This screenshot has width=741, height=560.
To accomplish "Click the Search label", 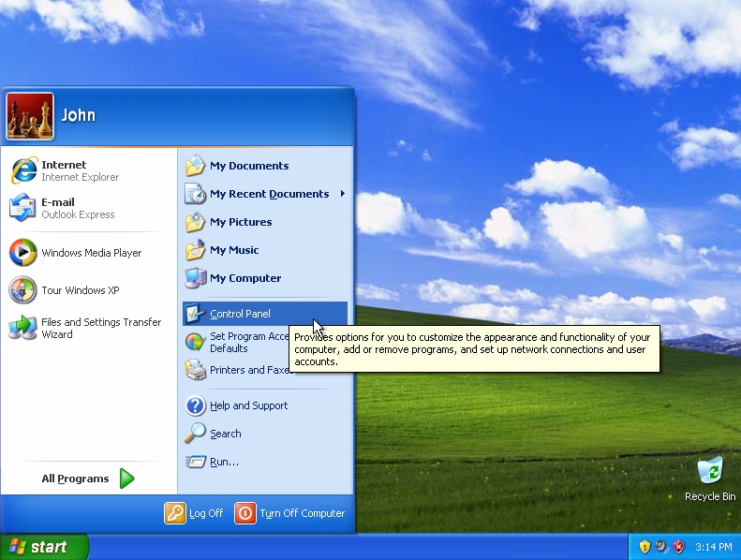I will click(226, 434).
